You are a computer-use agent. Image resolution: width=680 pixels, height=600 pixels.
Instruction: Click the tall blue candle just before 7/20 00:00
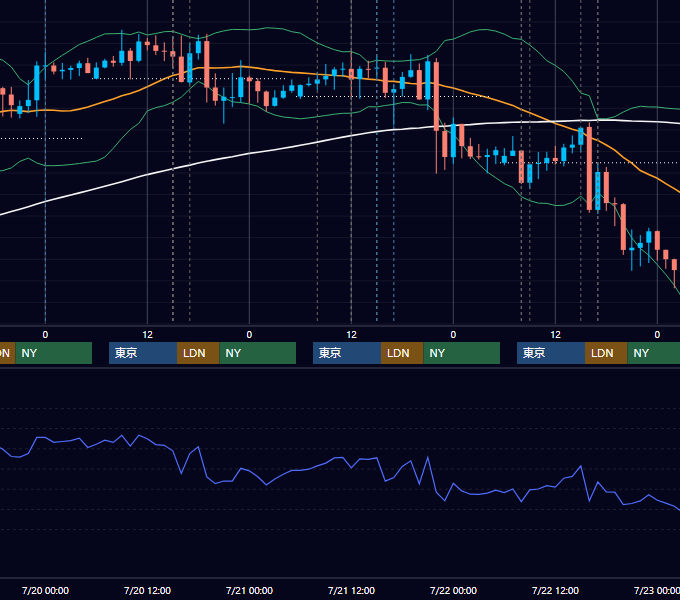click(37, 83)
